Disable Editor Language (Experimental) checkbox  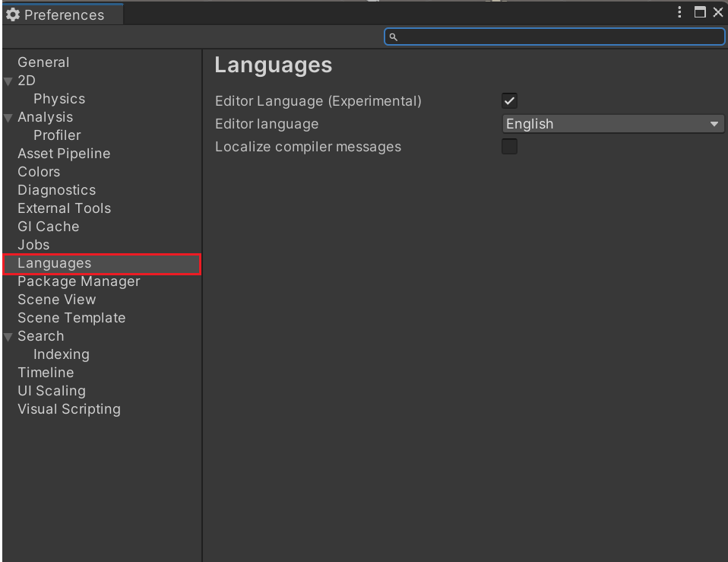coord(509,101)
